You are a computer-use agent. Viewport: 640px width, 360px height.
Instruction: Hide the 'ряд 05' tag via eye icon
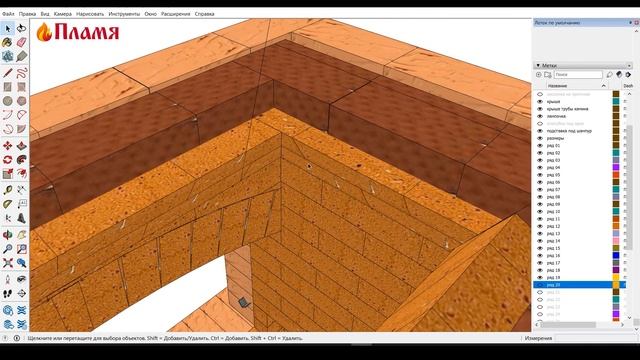coord(540,175)
